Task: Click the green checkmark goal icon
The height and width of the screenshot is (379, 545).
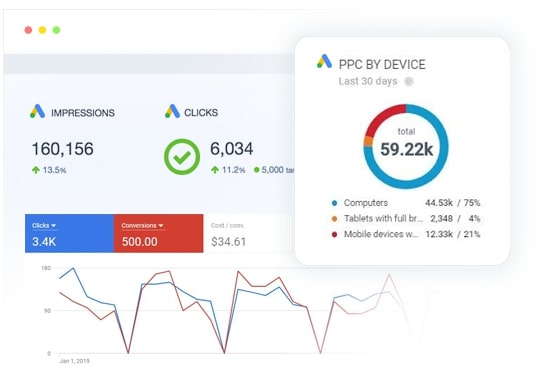Action: (182, 157)
